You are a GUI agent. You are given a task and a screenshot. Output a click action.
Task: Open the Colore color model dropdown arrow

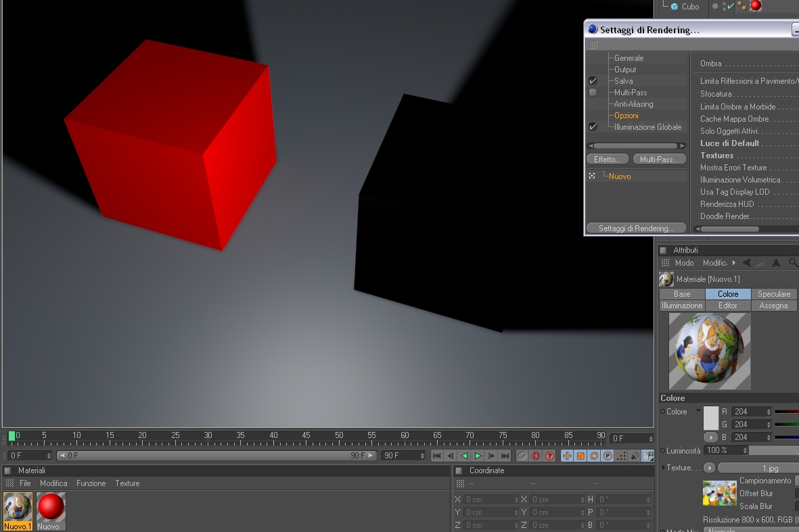pyautogui.click(x=698, y=410)
